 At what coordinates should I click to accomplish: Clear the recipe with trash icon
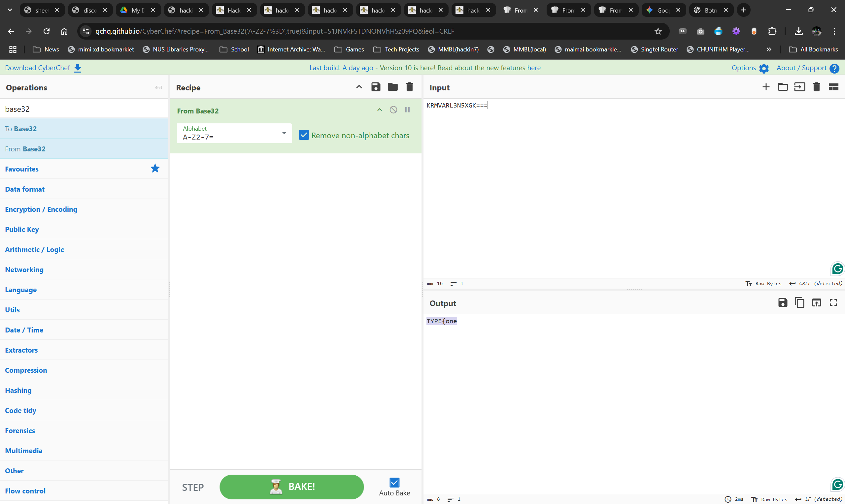(409, 87)
